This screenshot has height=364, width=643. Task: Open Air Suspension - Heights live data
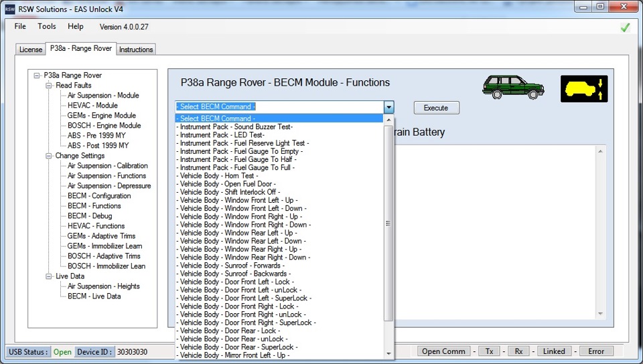[x=103, y=286]
